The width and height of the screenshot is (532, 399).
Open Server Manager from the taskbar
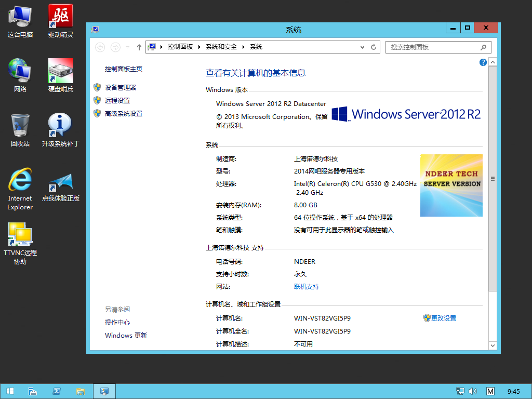pos(32,391)
